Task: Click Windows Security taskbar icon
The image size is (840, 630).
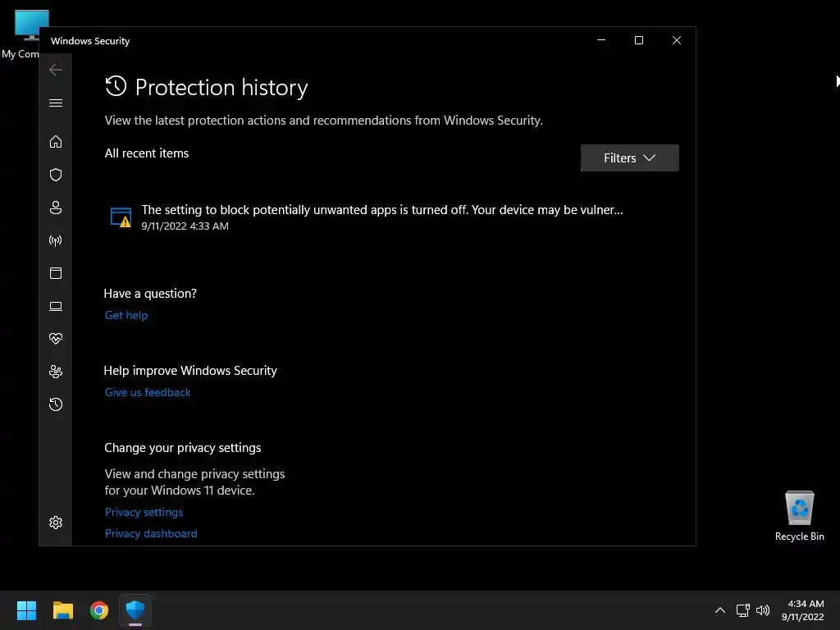Action: click(x=135, y=610)
